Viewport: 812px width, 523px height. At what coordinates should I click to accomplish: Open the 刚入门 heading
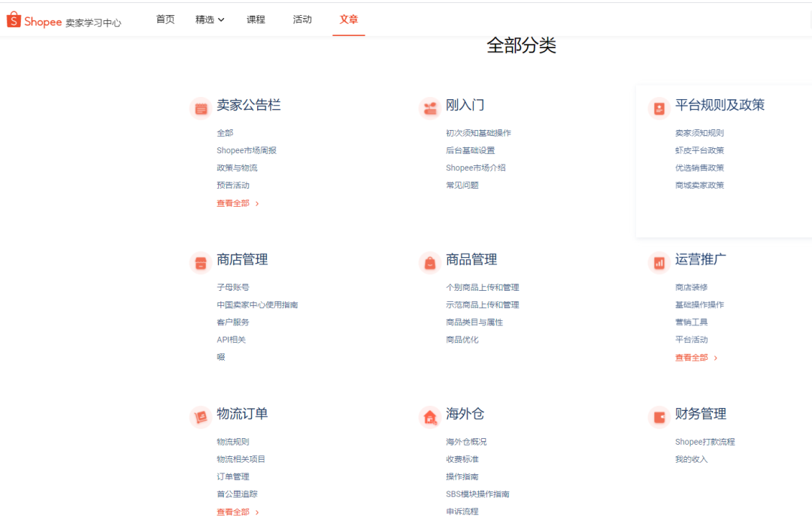coord(465,105)
